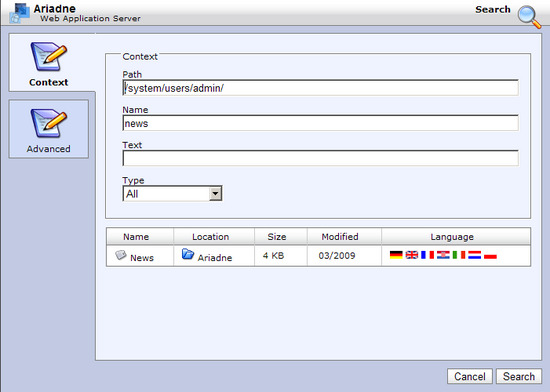Open the News result entry
Screen dimensions: 550x392
[142, 258]
